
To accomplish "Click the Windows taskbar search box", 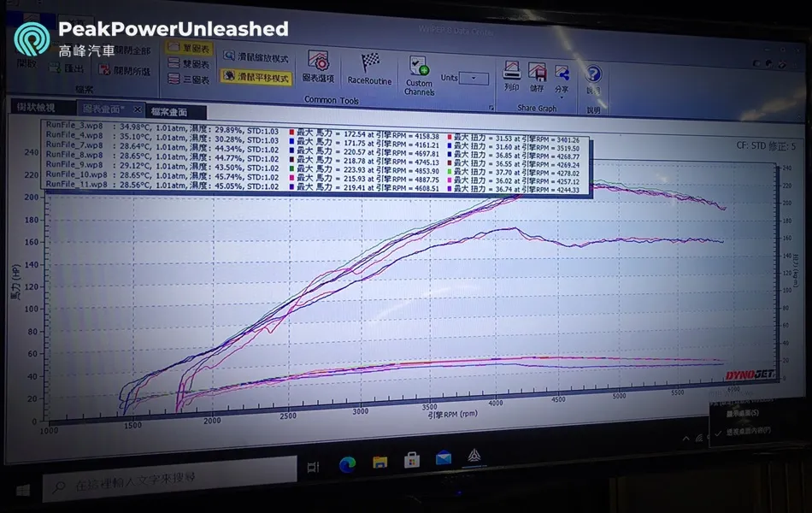I will (170, 480).
